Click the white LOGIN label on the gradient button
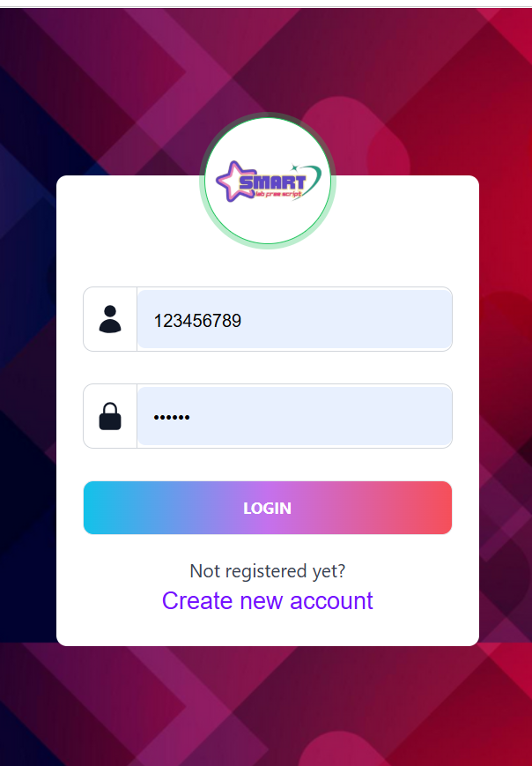Image resolution: width=532 pixels, height=766 pixels. [268, 508]
